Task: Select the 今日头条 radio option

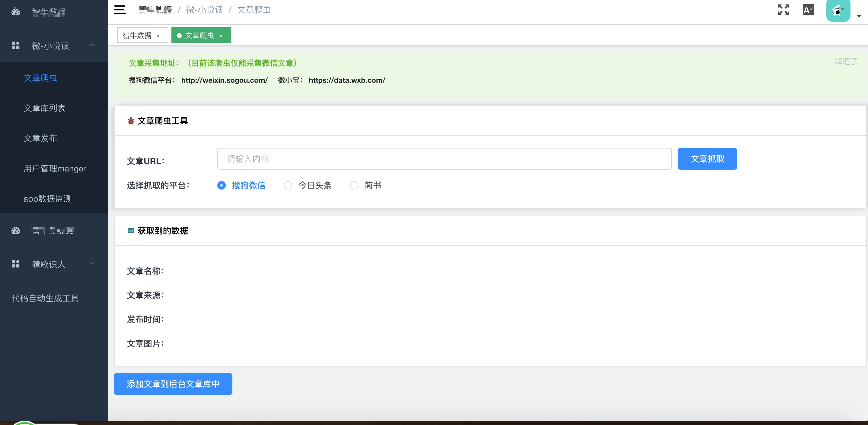Action: [x=288, y=185]
